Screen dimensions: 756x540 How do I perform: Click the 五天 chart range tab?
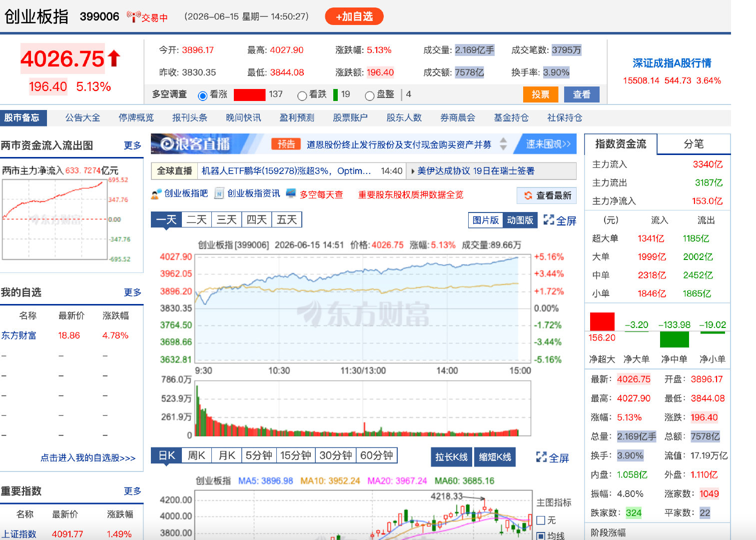[x=287, y=219]
